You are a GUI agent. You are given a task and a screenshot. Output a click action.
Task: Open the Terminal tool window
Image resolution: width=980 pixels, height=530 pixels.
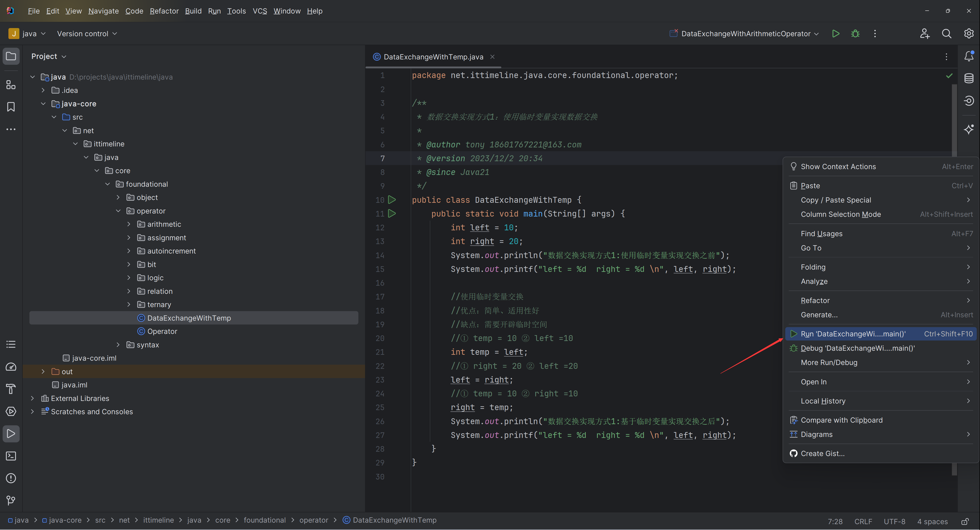(x=11, y=456)
